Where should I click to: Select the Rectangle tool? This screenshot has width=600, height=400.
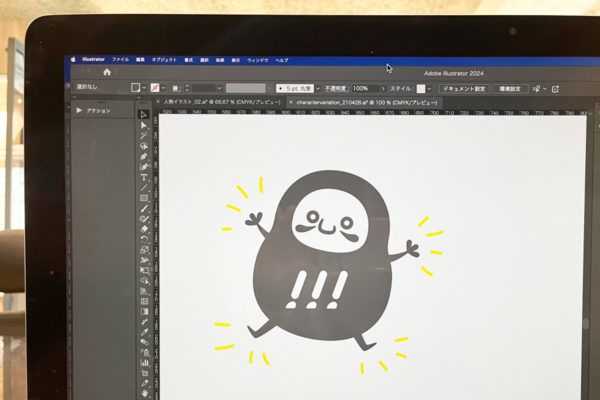(144, 198)
